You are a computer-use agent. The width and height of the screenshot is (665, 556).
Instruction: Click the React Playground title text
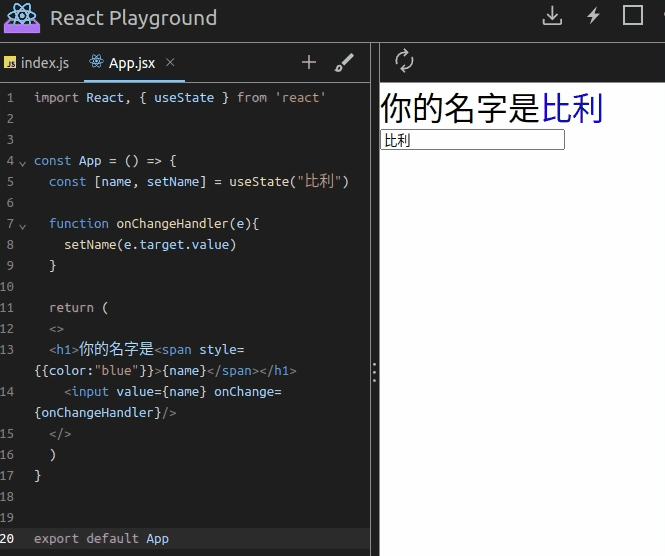click(x=134, y=18)
